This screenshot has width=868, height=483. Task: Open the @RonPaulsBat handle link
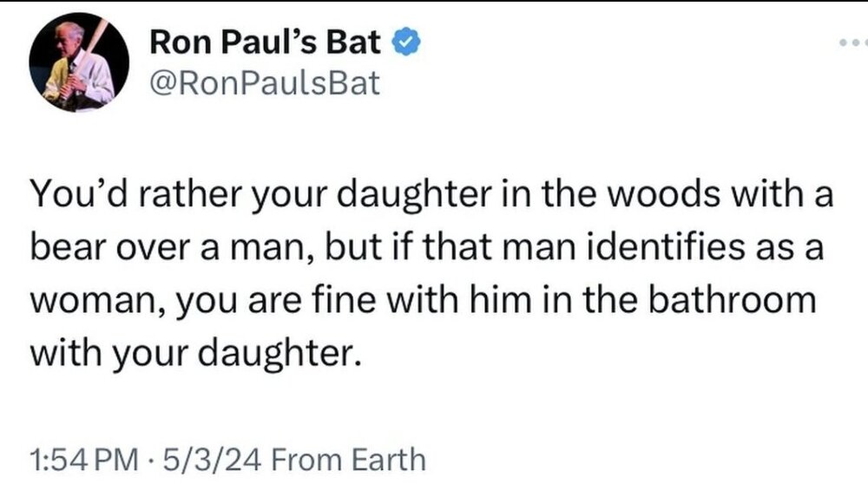click(266, 82)
